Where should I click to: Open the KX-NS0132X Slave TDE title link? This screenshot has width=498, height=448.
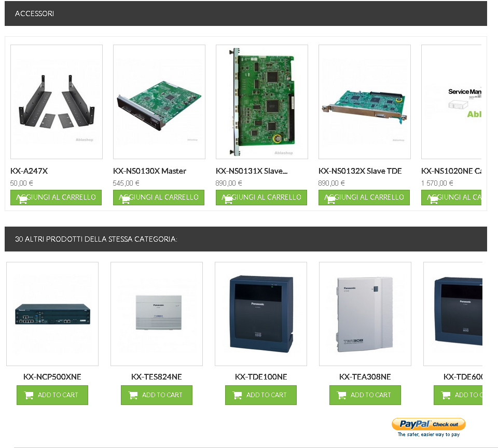[x=360, y=171]
